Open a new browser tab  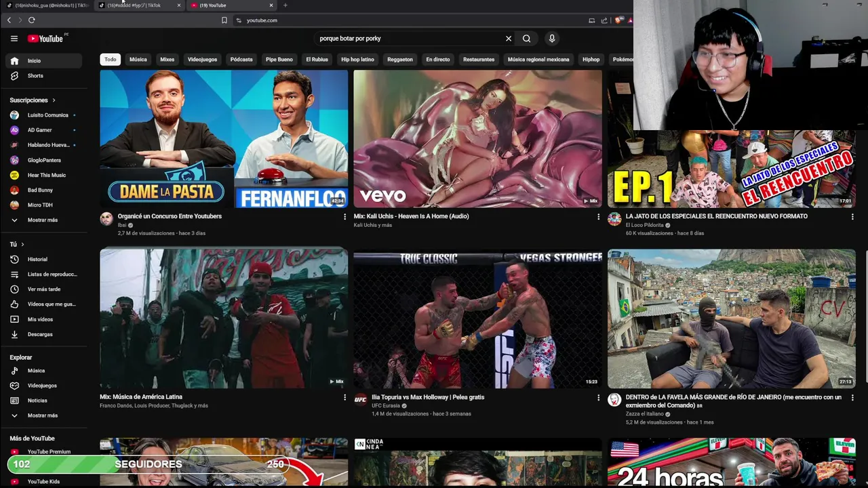tap(285, 5)
